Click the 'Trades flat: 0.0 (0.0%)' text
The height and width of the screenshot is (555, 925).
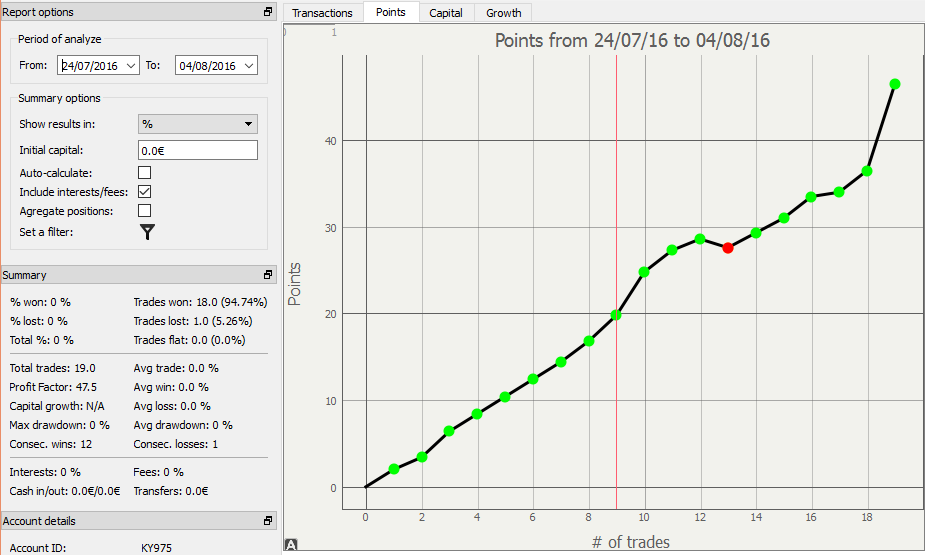pos(189,340)
